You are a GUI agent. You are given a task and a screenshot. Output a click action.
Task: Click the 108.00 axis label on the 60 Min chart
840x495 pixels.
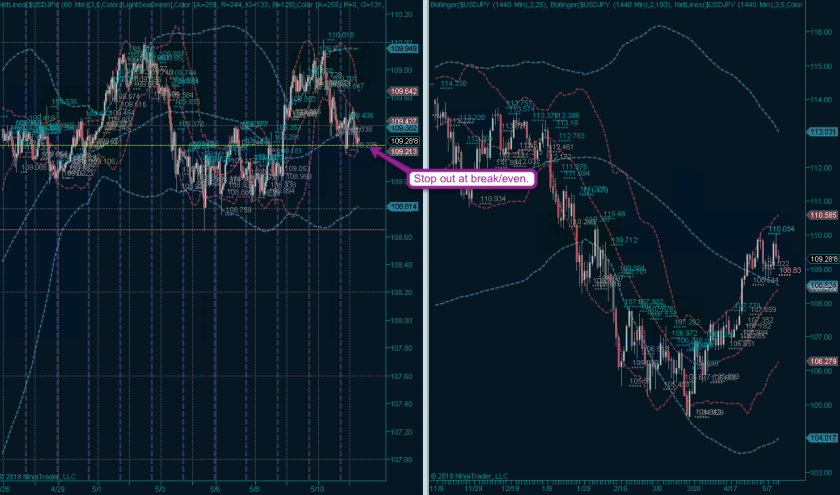pos(402,321)
